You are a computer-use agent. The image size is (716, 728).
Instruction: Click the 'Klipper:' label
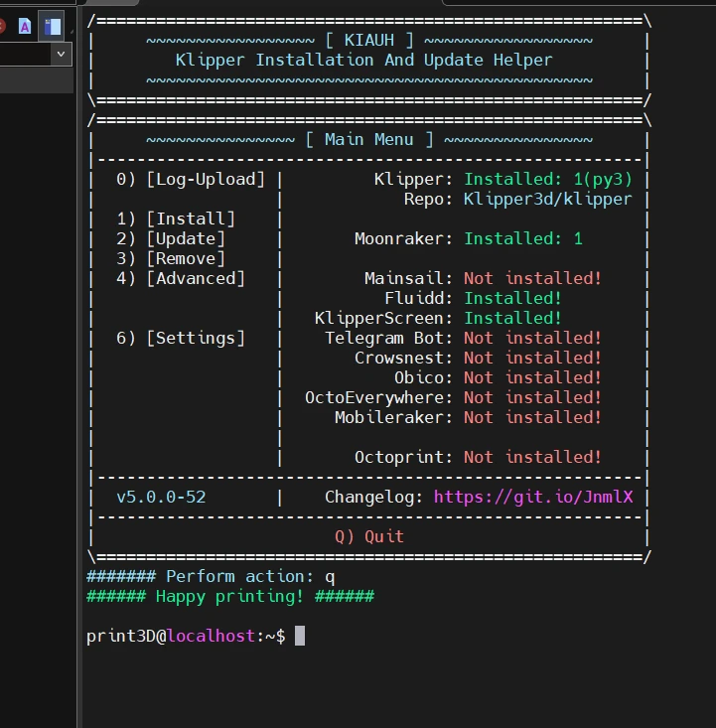pos(413,179)
